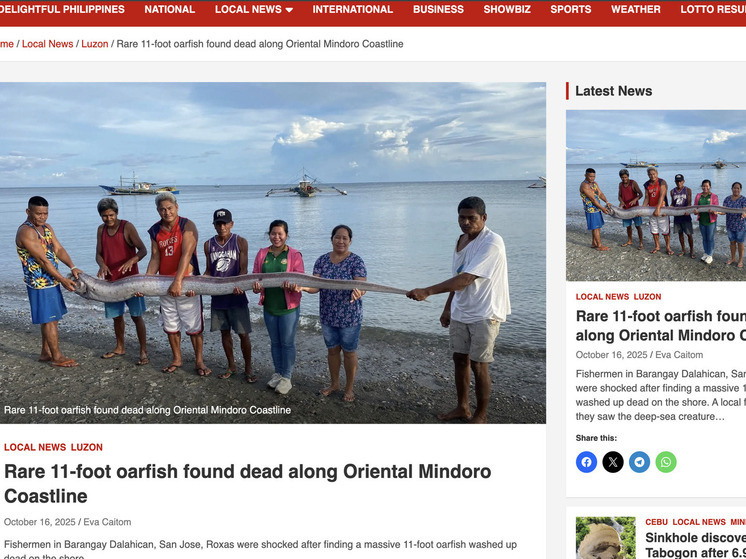Go to the Business section
746x559 pixels.
(x=438, y=10)
